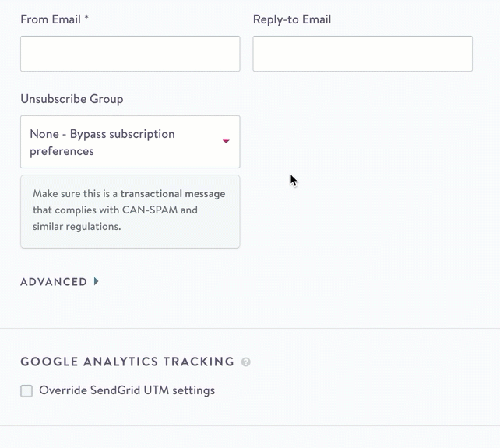Screen dimensions: 500x448
Task: Click the word preferences in dropdown
Action: coord(62,151)
